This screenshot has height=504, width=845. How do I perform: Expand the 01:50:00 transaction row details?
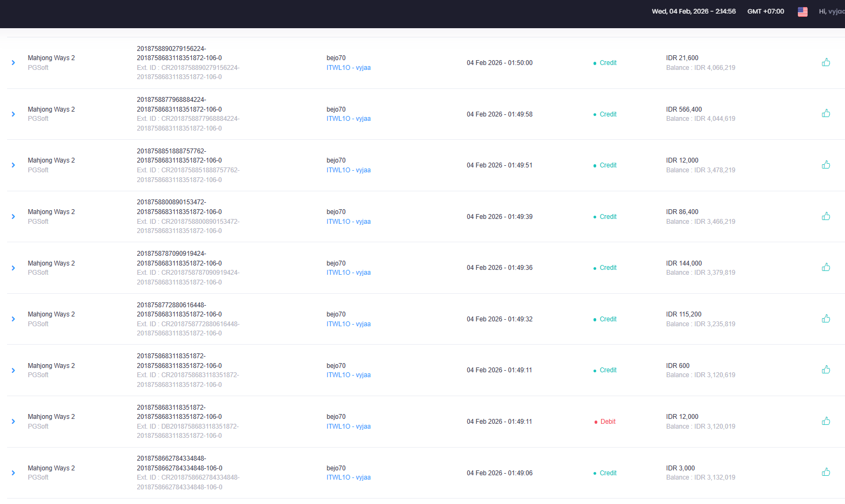pos(14,63)
